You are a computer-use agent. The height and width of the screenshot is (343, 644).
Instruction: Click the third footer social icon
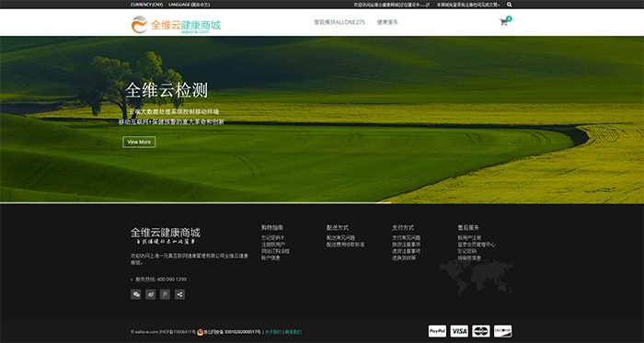coord(165,294)
